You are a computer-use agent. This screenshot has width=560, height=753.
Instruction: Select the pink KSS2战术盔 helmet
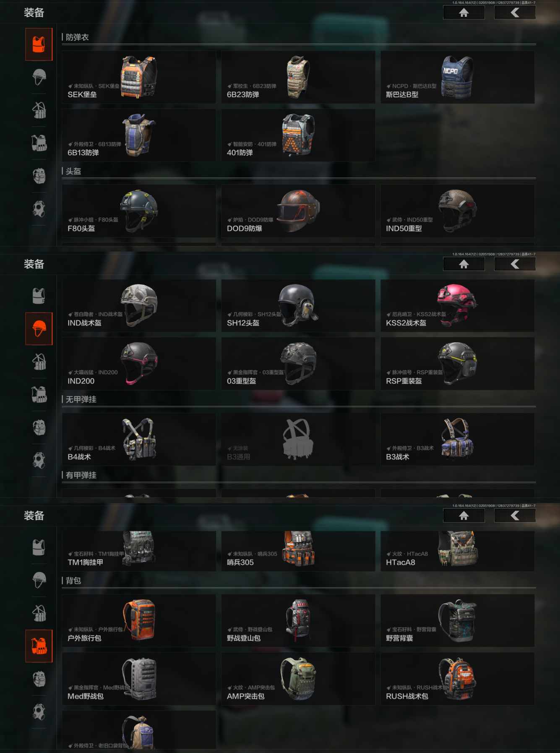(458, 306)
